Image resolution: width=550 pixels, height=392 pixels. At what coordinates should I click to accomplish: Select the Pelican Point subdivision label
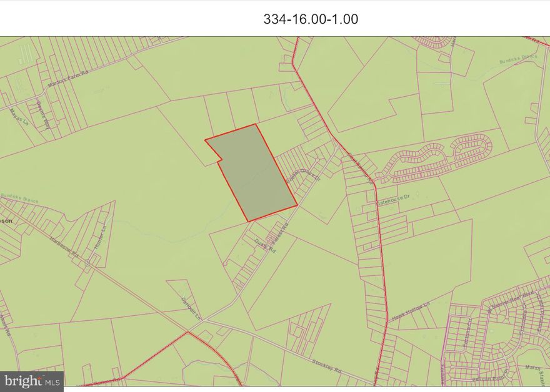[486, 378]
